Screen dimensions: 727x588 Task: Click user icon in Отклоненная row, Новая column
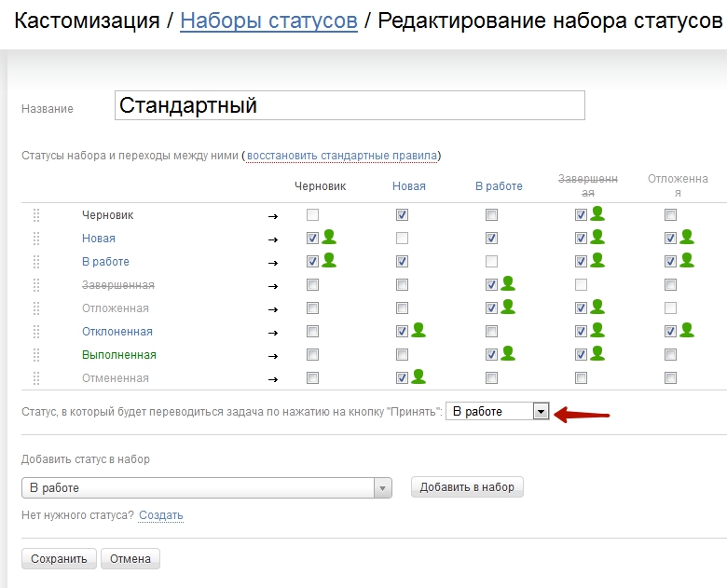tap(418, 331)
